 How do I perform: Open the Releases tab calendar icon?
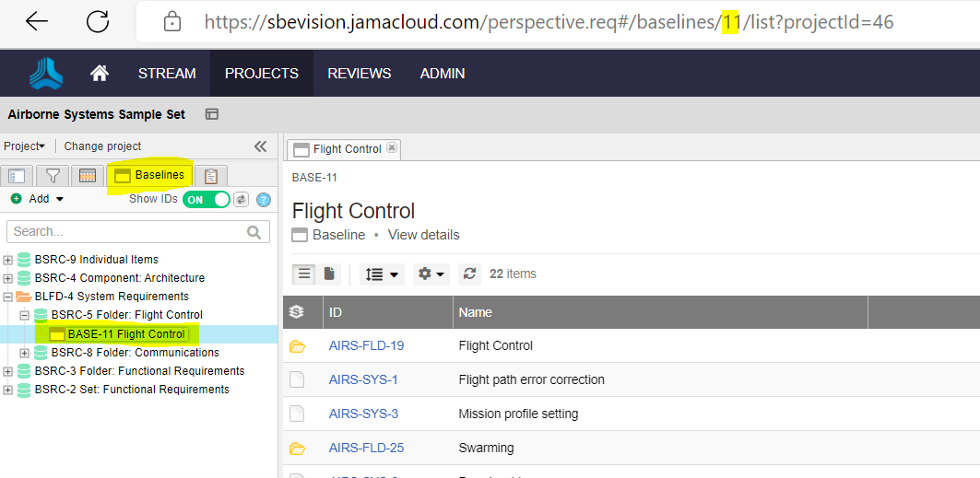(88, 175)
